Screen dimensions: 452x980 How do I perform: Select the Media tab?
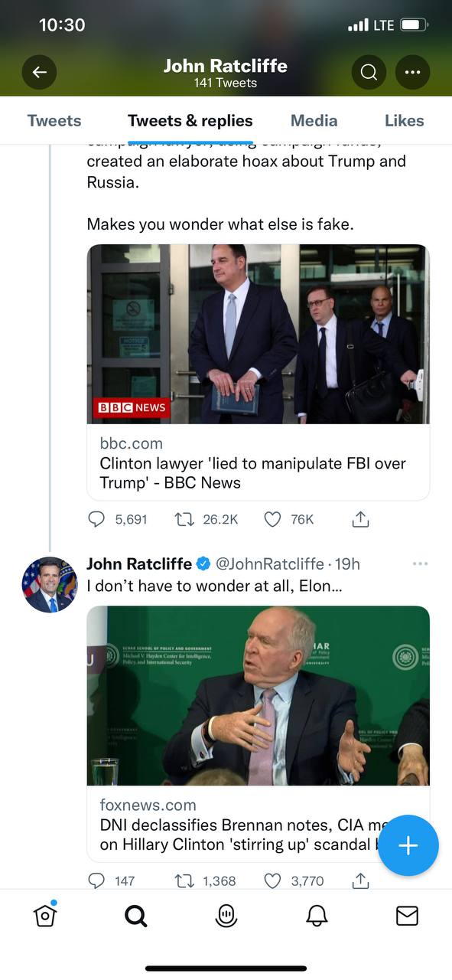314,120
